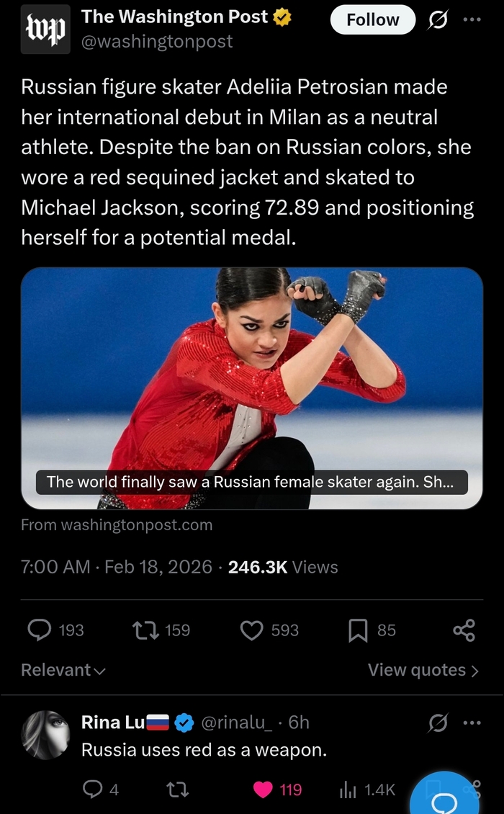Click the gold verified badge next to Washington Post
The image size is (504, 814).
[282, 16]
